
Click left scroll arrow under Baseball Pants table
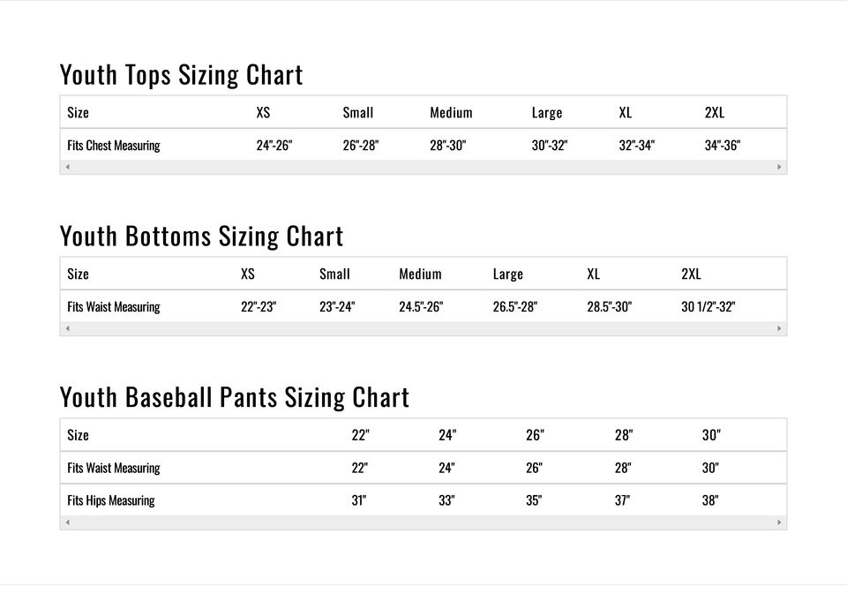point(68,522)
